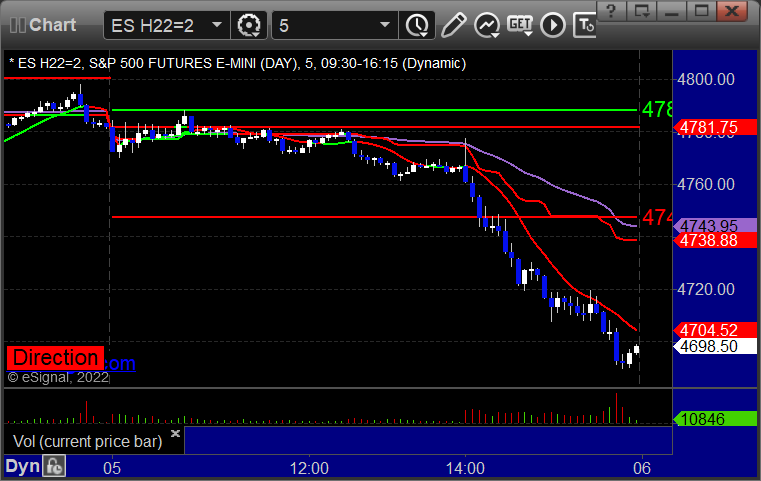
Task: Click the ES H22=2 symbol field
Action: click(166, 25)
